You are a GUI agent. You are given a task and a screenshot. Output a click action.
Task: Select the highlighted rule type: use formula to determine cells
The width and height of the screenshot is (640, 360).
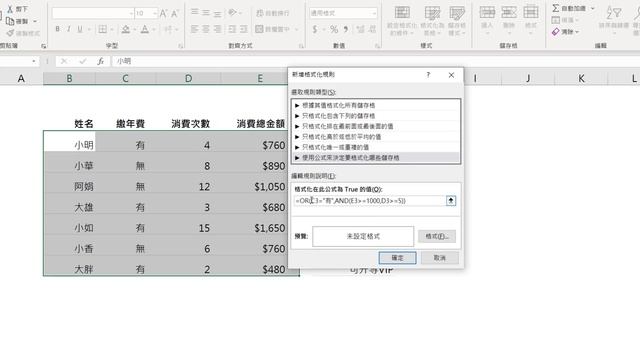376,158
